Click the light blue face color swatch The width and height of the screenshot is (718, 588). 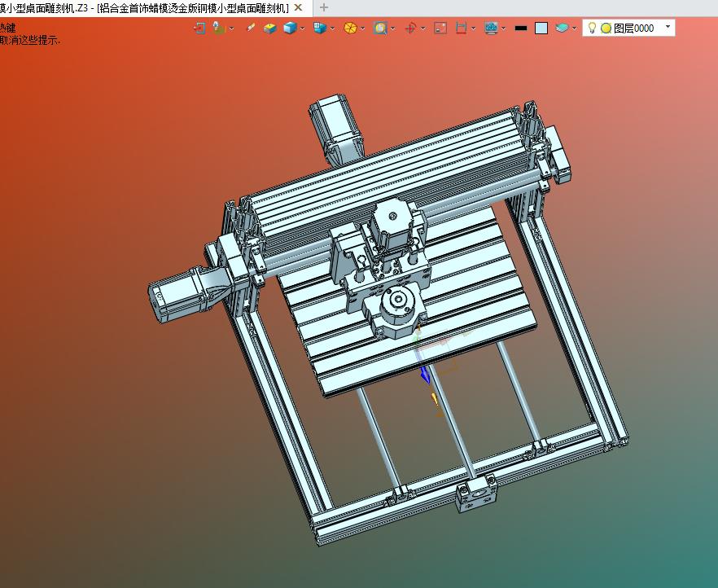click(541, 29)
